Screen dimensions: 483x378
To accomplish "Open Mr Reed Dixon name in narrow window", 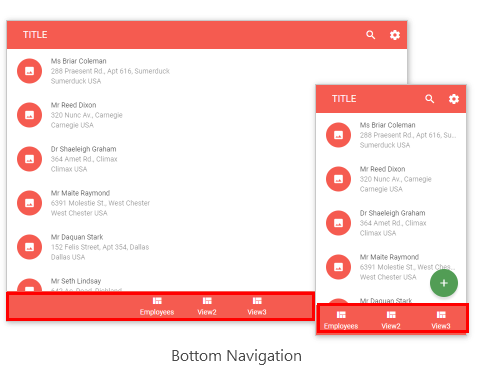I will pos(382,169).
